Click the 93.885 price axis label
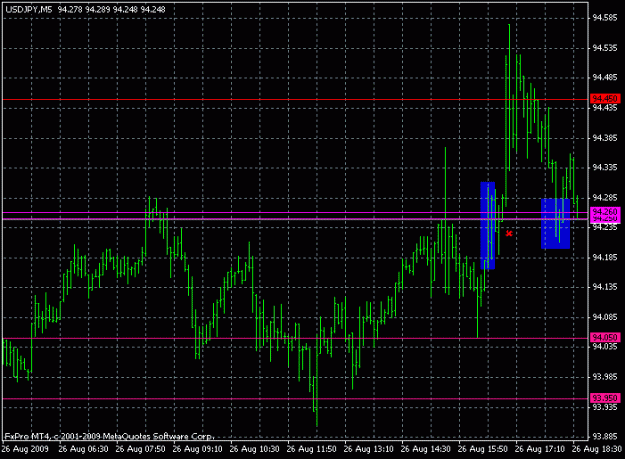 (x=605, y=436)
